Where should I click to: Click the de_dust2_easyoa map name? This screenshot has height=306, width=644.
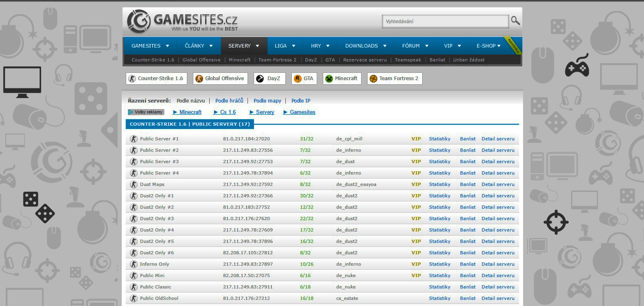[x=356, y=184]
